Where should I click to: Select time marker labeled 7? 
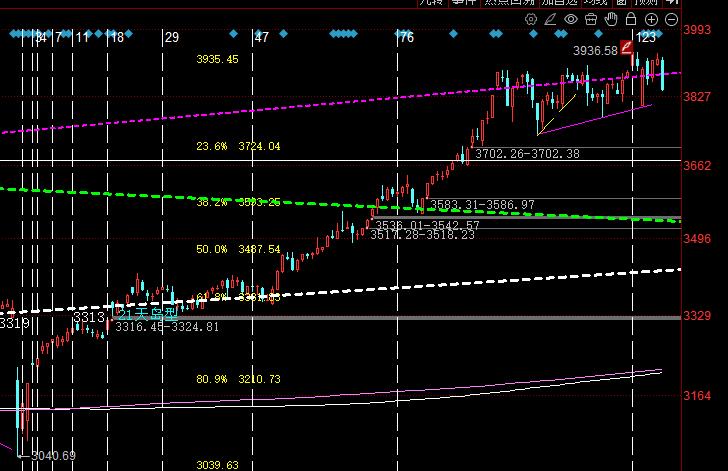tap(58, 37)
